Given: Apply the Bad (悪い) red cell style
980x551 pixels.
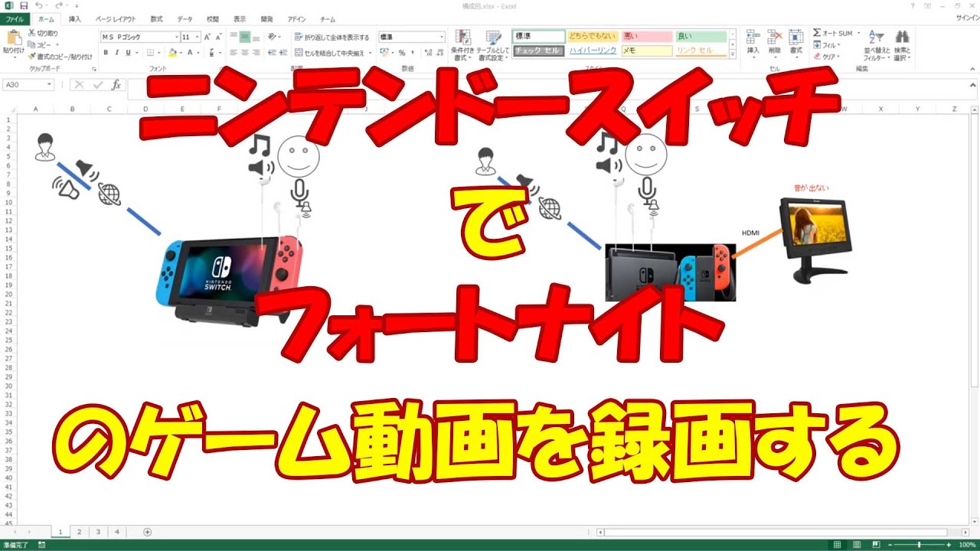Looking at the screenshot, I should (x=647, y=37).
